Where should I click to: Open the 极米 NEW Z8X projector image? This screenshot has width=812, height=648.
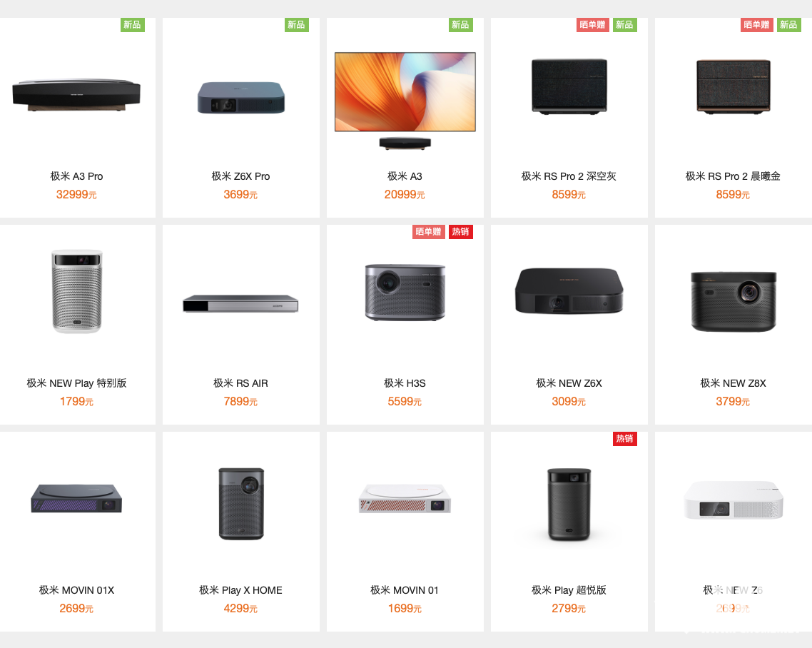734,301
